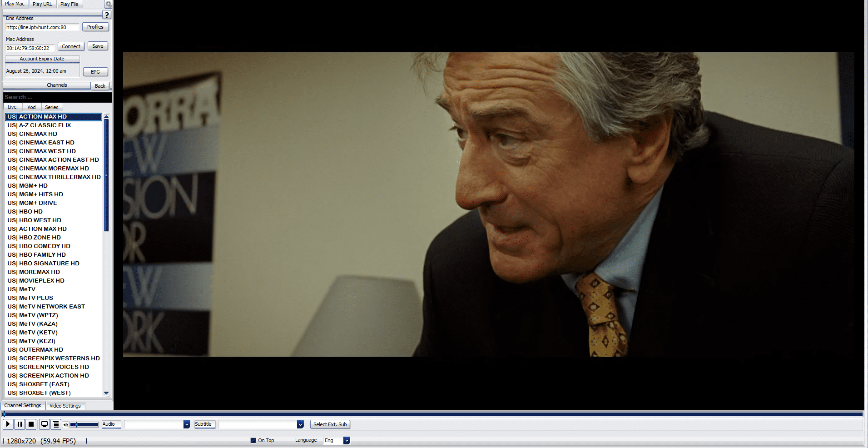Viewport: 868px width, 448px height.
Task: Click the Back button beside Channels
Action: tap(100, 86)
